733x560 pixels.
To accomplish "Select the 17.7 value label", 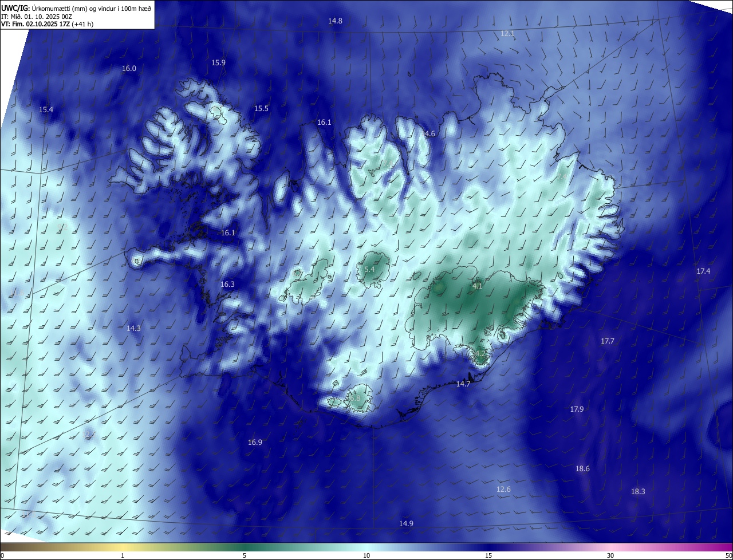I will (x=607, y=341).
